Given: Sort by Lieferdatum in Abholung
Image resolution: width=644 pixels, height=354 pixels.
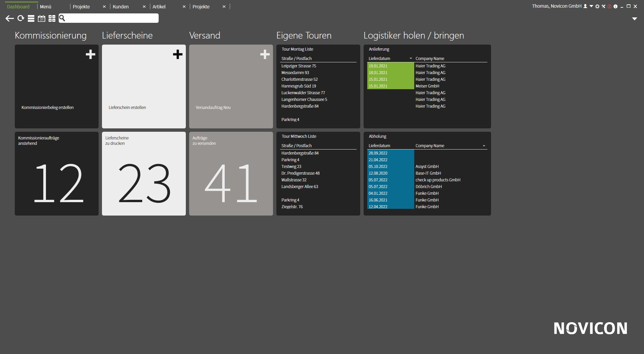Looking at the screenshot, I should 379,145.
